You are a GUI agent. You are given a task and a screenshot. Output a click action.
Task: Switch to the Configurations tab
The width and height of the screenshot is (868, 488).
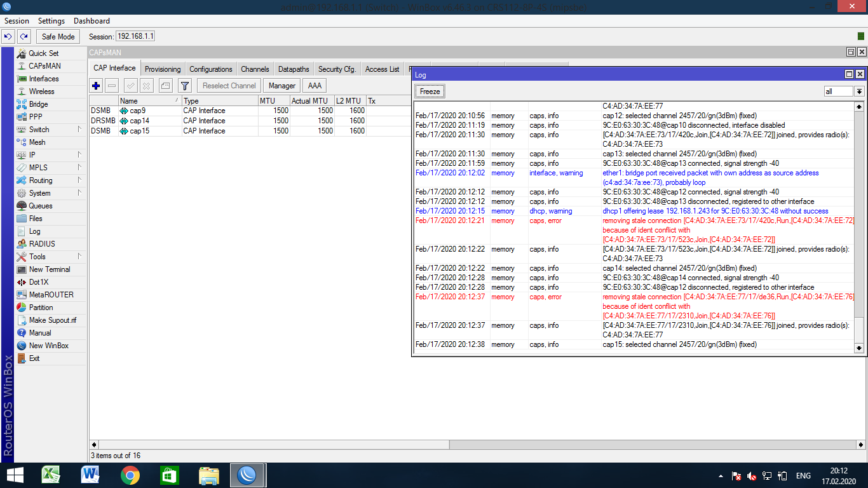pos(211,69)
